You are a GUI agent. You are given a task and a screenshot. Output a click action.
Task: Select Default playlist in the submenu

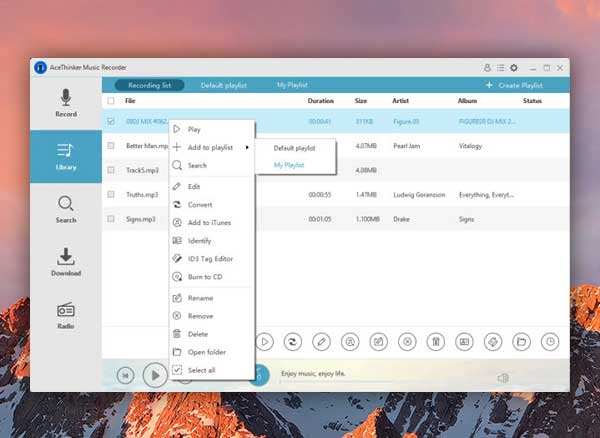[295, 148]
